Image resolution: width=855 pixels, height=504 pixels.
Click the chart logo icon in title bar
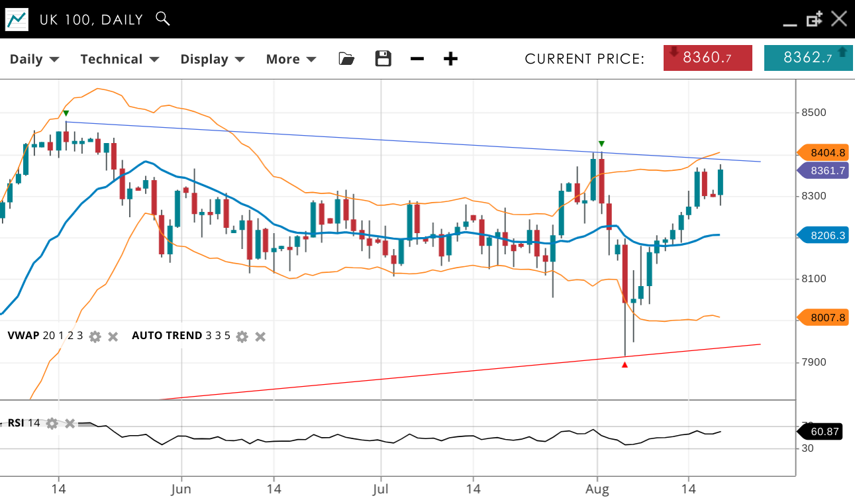17,19
